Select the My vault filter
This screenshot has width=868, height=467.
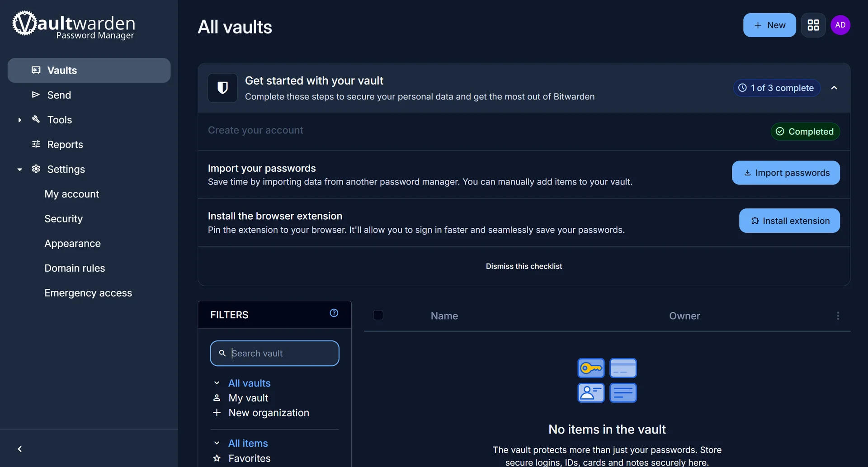coord(248,398)
